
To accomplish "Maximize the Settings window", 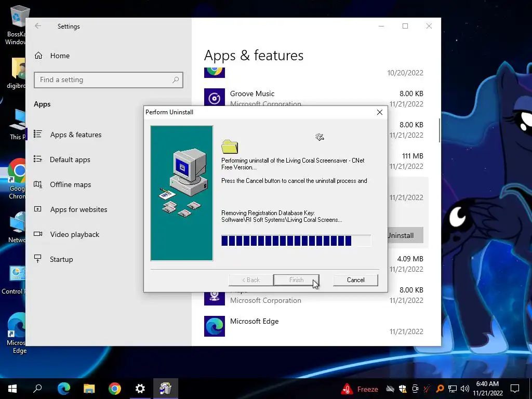I will [405, 26].
